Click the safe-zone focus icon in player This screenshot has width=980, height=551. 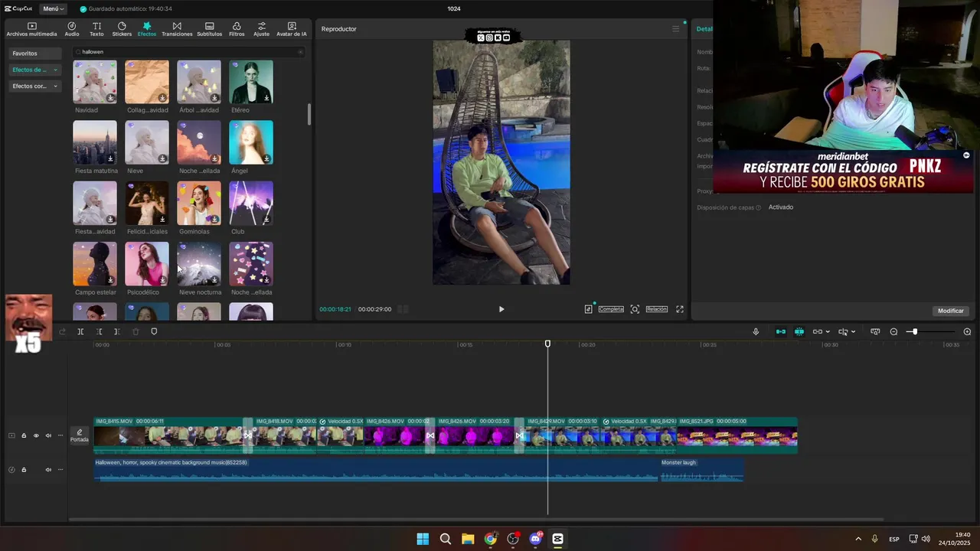coord(635,309)
